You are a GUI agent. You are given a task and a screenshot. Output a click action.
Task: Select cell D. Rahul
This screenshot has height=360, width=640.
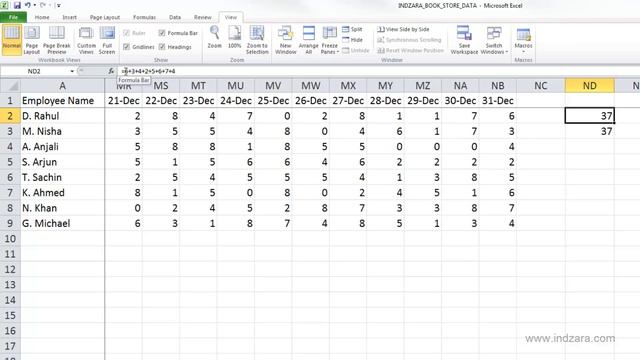tap(62, 116)
